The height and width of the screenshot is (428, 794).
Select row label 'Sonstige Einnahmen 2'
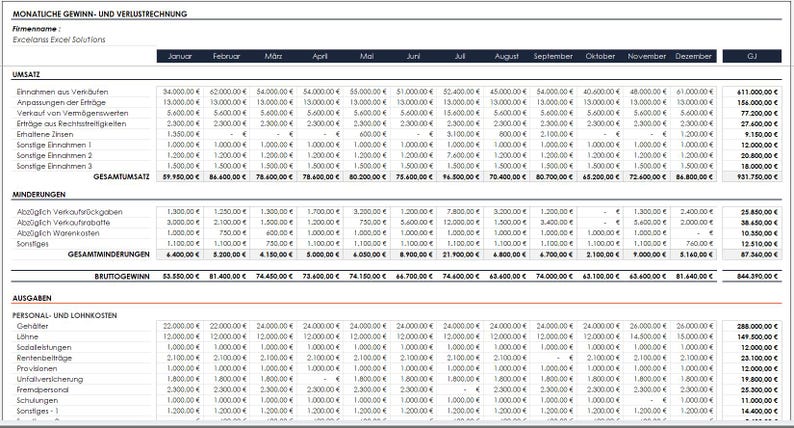click(x=54, y=156)
